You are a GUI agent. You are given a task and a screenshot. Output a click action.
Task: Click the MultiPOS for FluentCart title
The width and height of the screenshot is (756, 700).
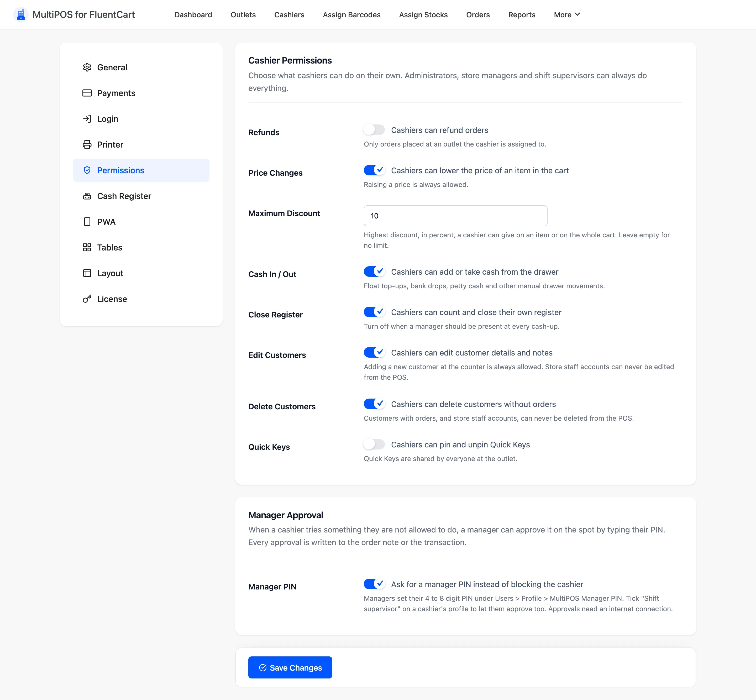(x=84, y=15)
